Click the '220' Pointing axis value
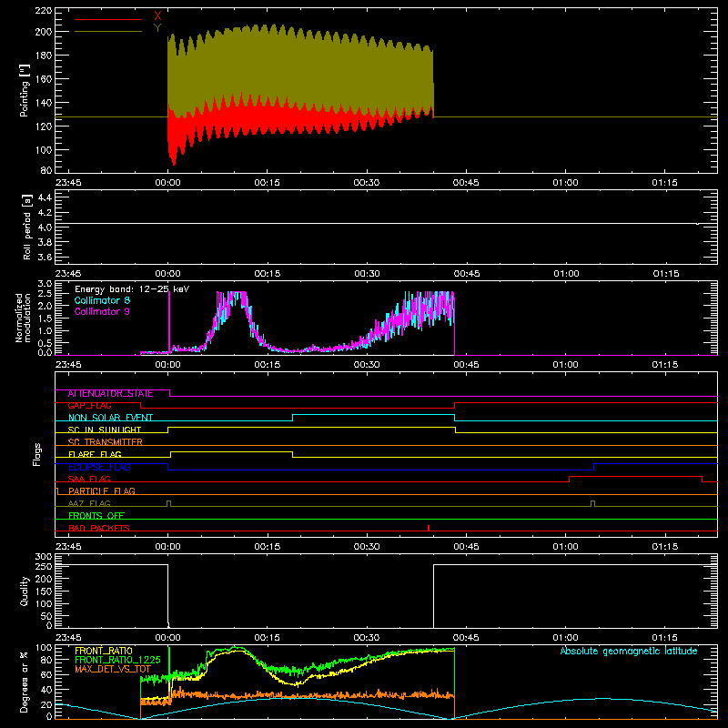The image size is (728, 728). [43, 11]
